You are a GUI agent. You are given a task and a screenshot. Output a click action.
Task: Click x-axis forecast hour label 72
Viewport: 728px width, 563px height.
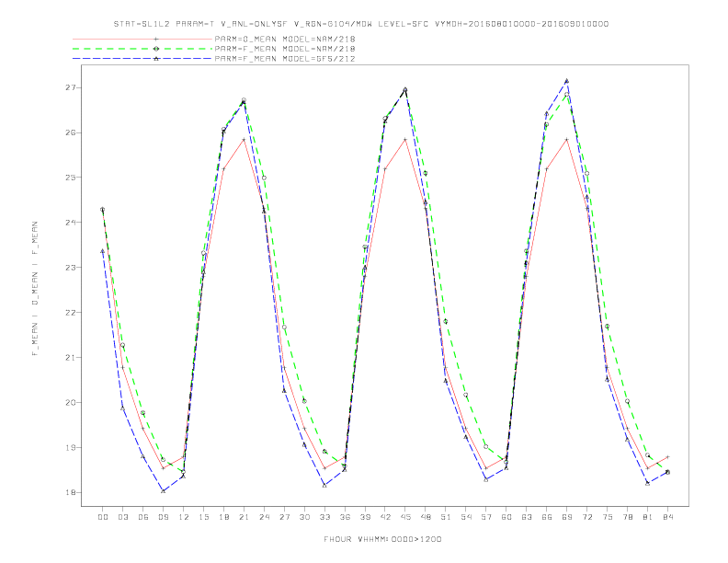coord(587,517)
